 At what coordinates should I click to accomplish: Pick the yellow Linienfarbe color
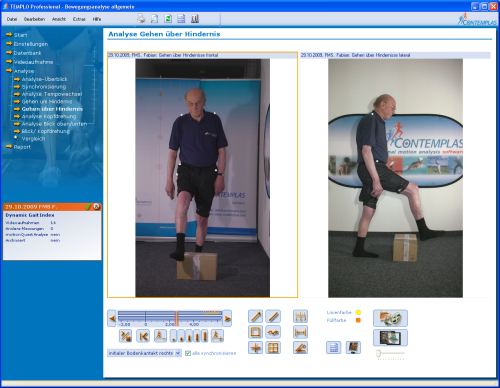[x=358, y=312]
